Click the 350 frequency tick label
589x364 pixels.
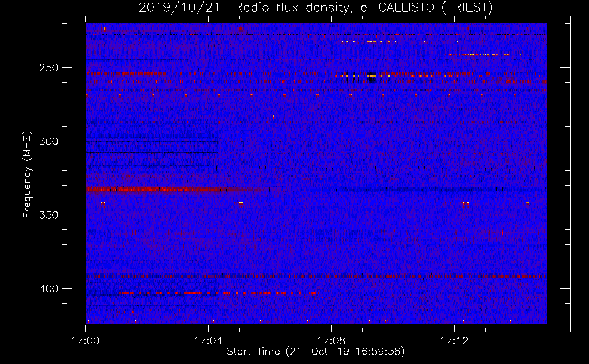coord(49,215)
